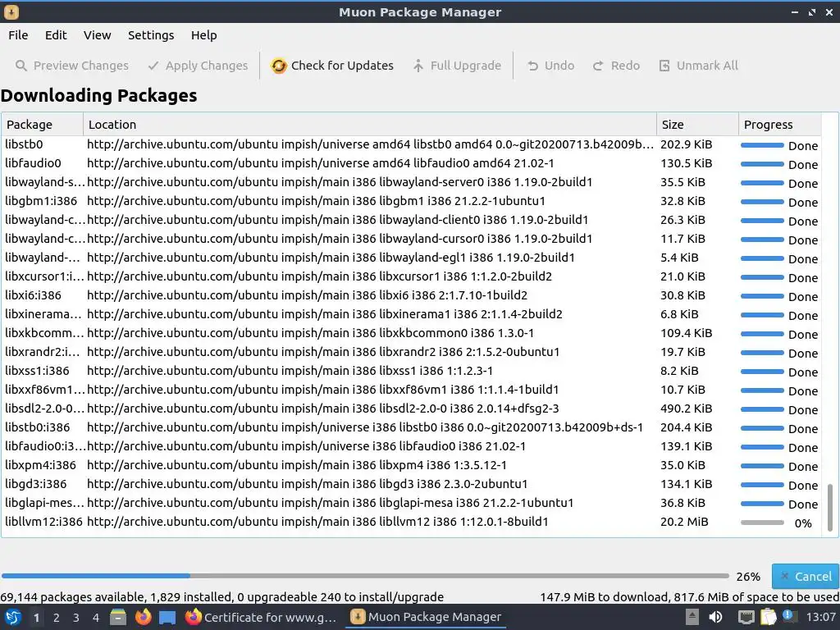Screen dimensions: 840x630
Task: Open the Edit menu
Action: pos(56,35)
